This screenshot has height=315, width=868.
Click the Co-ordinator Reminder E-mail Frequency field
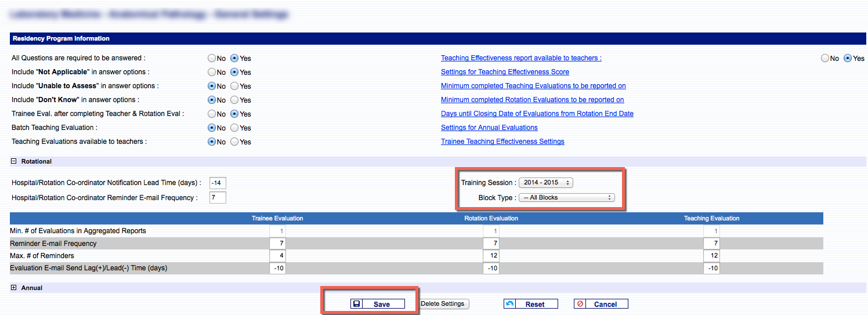pos(218,198)
